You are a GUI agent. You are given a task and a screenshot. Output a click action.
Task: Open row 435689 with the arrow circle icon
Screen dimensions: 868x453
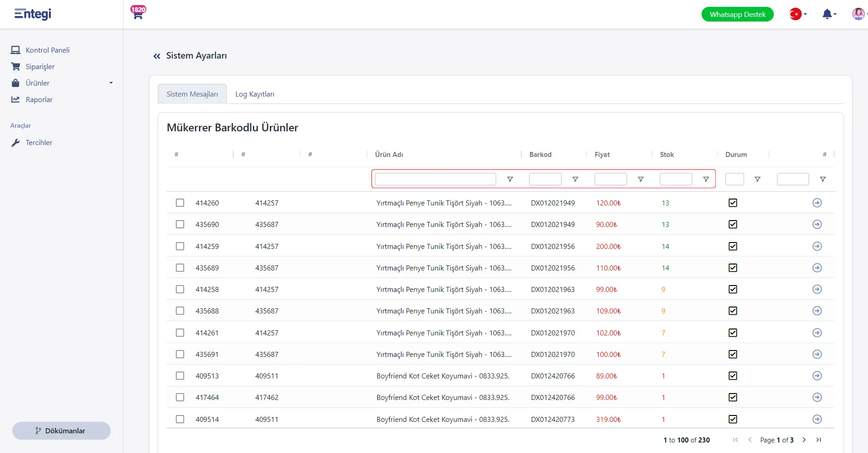point(817,268)
